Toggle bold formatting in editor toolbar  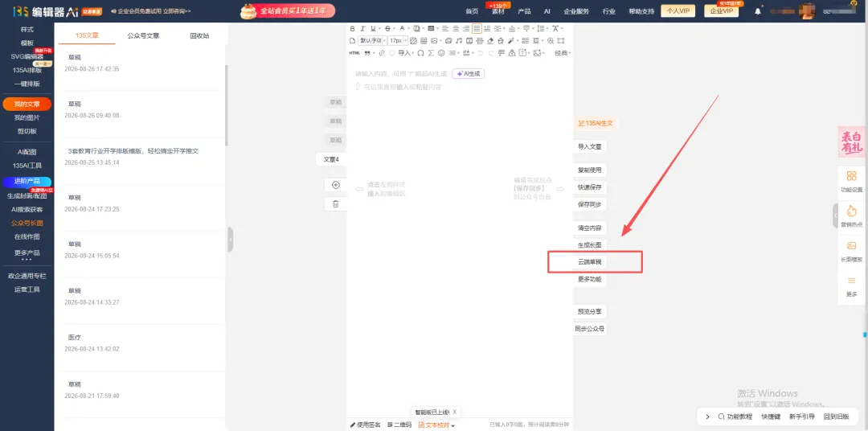coord(352,29)
